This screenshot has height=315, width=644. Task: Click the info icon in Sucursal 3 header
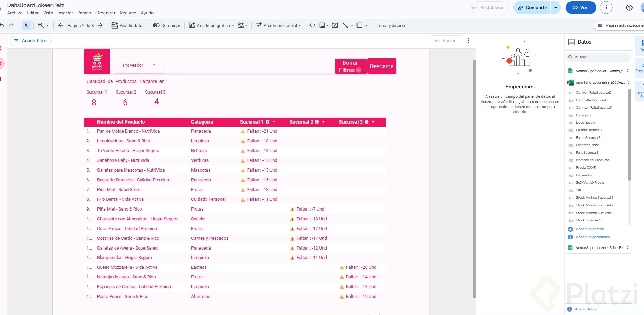[x=367, y=122]
